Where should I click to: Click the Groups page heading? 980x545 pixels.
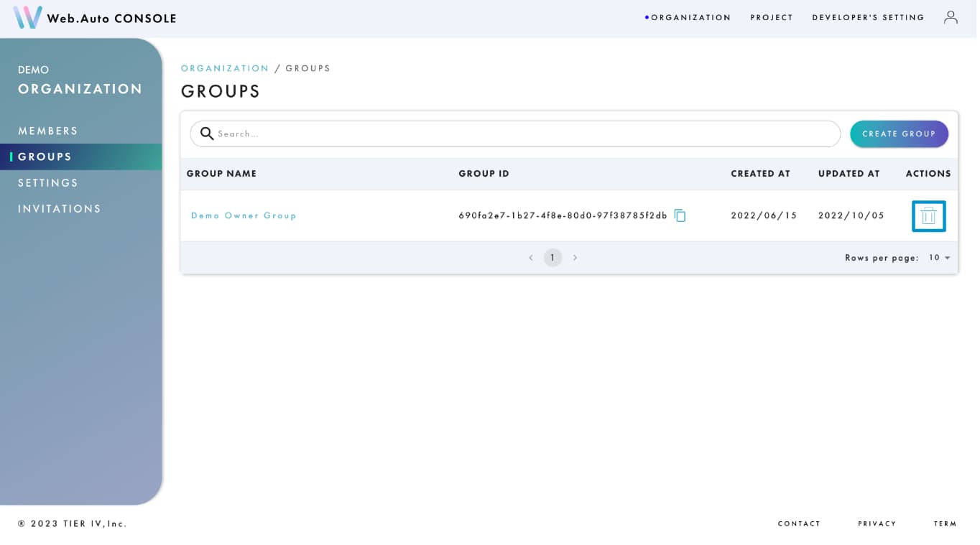(x=221, y=91)
